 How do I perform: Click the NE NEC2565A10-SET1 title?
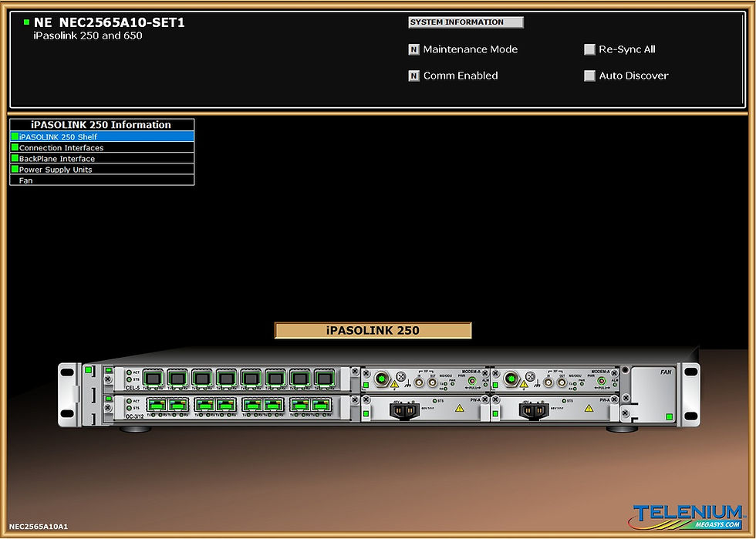pyautogui.click(x=109, y=22)
